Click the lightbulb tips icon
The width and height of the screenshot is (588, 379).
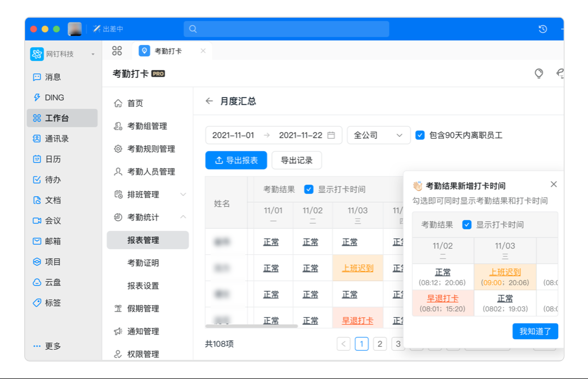(539, 74)
